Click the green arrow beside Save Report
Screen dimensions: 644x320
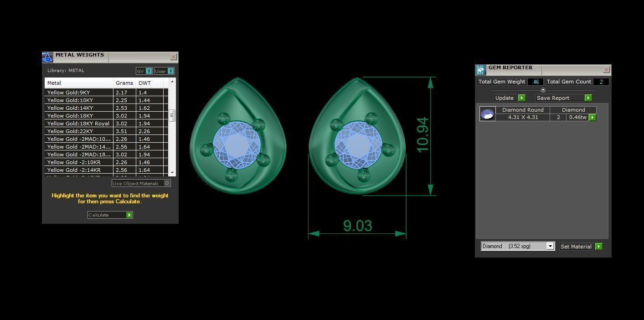588,98
